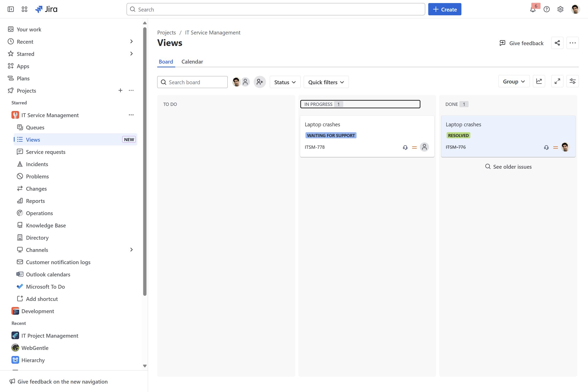The height and width of the screenshot is (392, 588).
Task: Switch to the Calendar tab
Action: [x=192, y=62]
